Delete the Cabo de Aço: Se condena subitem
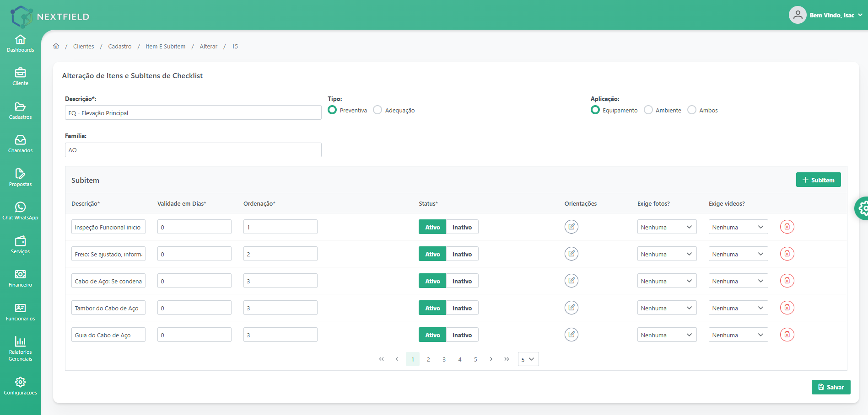868x415 pixels. click(x=787, y=281)
